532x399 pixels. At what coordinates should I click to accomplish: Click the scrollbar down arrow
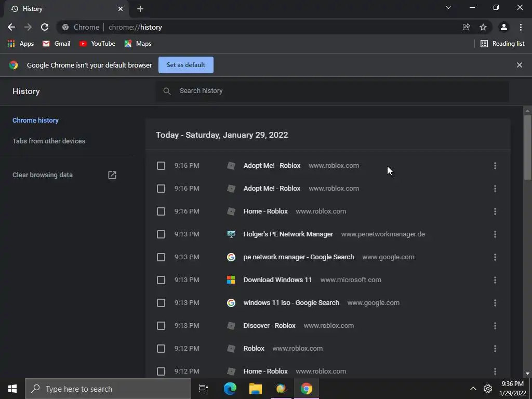pyautogui.click(x=527, y=374)
